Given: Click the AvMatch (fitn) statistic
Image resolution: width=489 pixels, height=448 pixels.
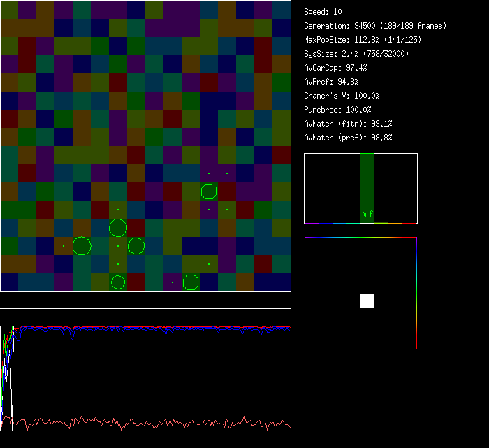Looking at the screenshot, I should click(x=348, y=124).
